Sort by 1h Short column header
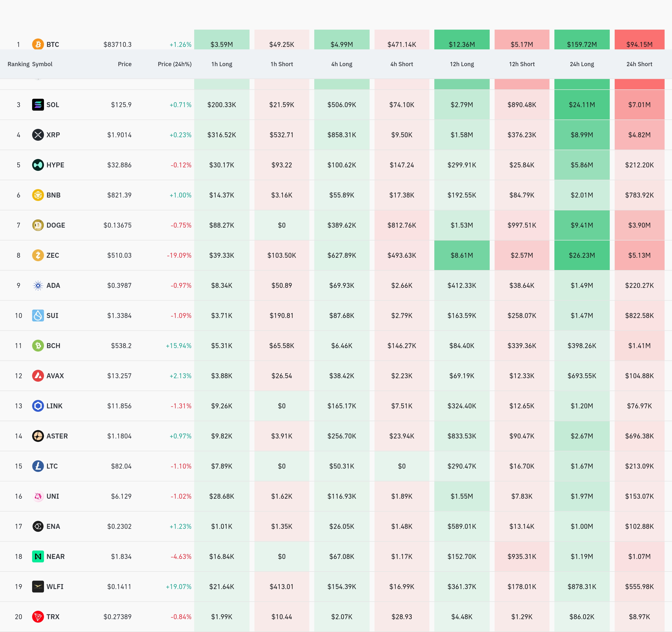The height and width of the screenshot is (632, 672). click(x=282, y=64)
